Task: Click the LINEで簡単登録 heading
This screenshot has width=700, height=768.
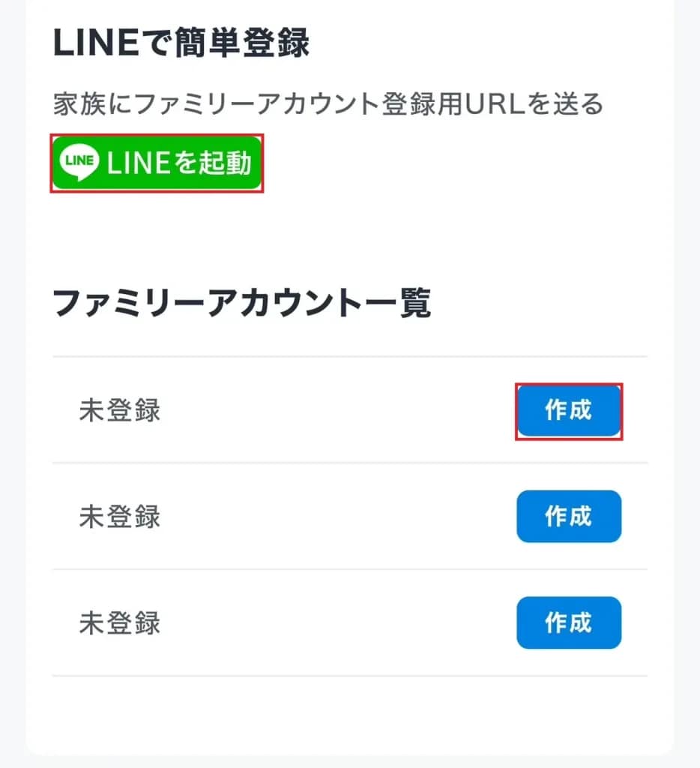Action: 181,43
